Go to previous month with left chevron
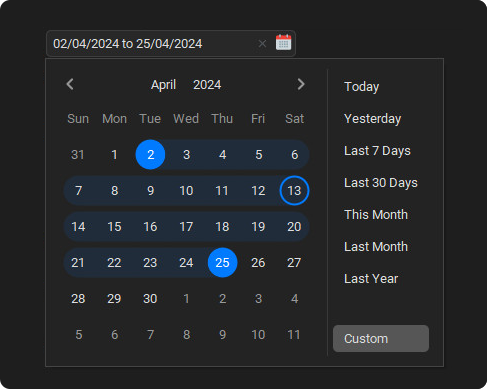The image size is (487, 389). pyautogui.click(x=70, y=84)
